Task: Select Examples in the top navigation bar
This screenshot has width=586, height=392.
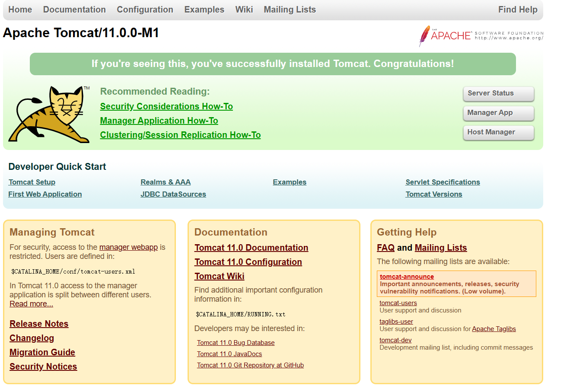Action: coord(204,10)
